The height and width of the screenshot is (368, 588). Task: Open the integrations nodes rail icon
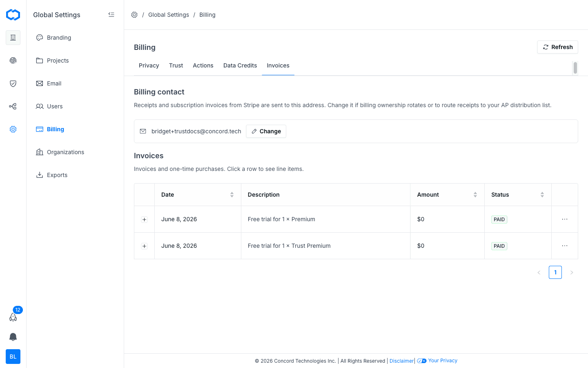coord(13,106)
